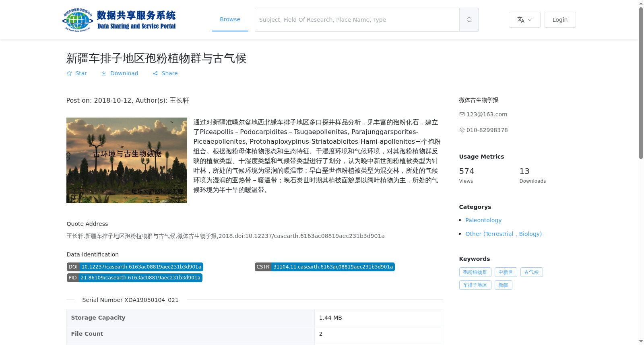Click the Post on 2018-10-12 author line
This screenshot has width=644, height=345.
(x=128, y=100)
